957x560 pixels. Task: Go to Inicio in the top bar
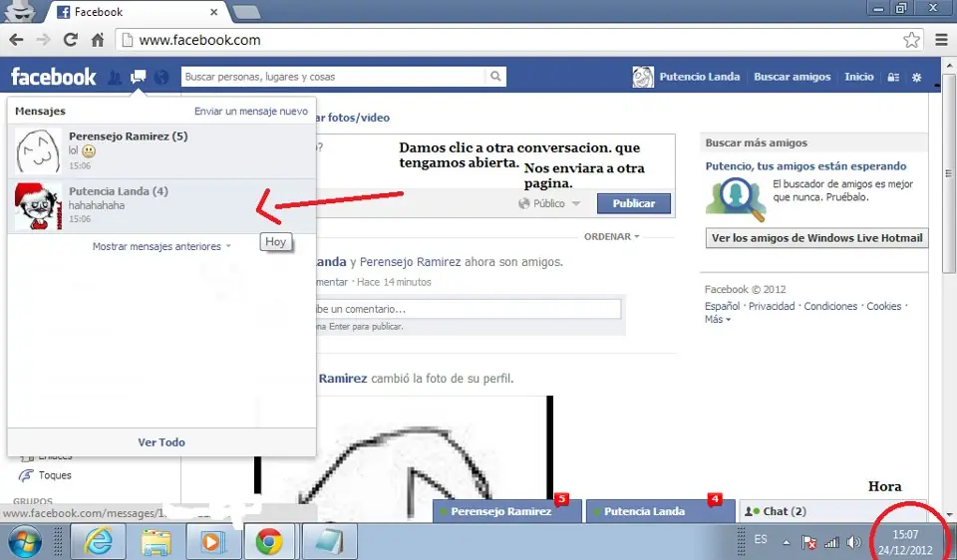(859, 77)
